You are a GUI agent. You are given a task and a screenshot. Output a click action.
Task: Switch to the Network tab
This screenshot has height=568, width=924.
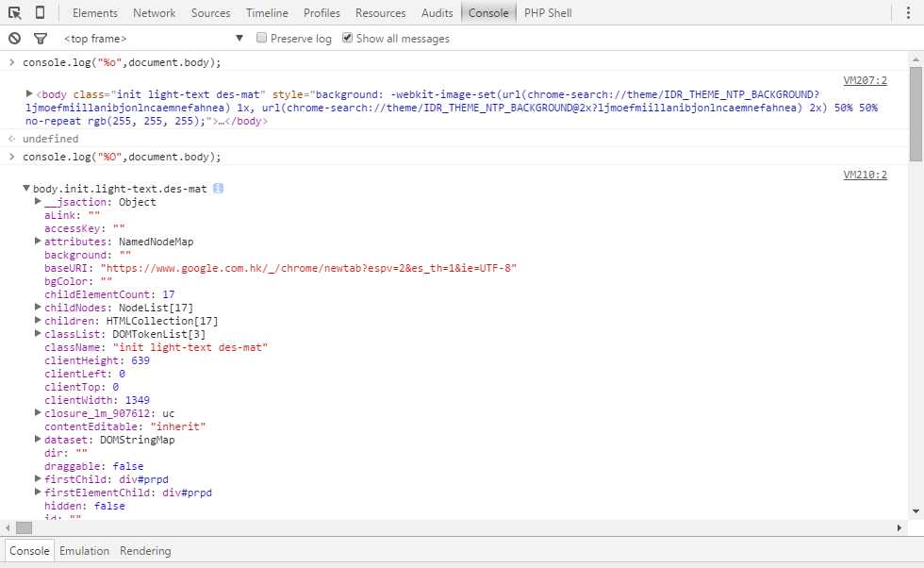coord(154,13)
